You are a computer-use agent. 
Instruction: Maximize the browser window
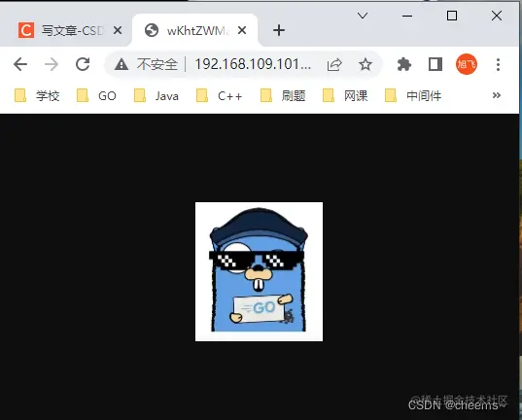[452, 16]
